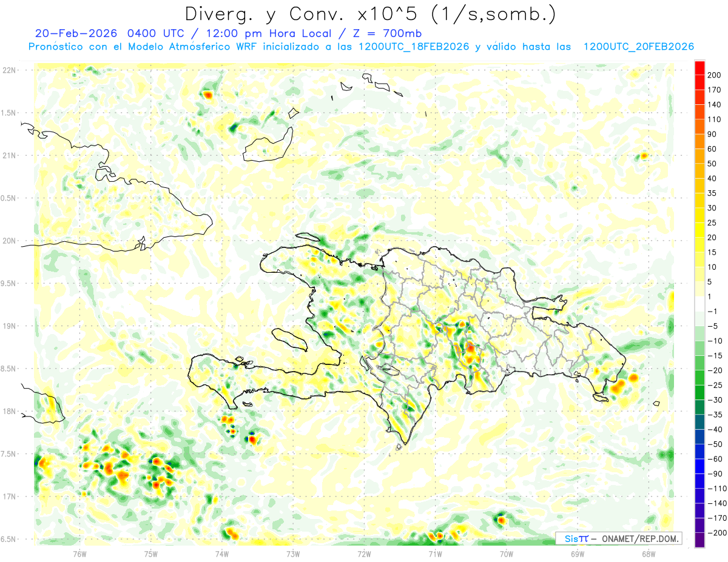
Task: Click the colorbar value 200
Action: (715, 75)
